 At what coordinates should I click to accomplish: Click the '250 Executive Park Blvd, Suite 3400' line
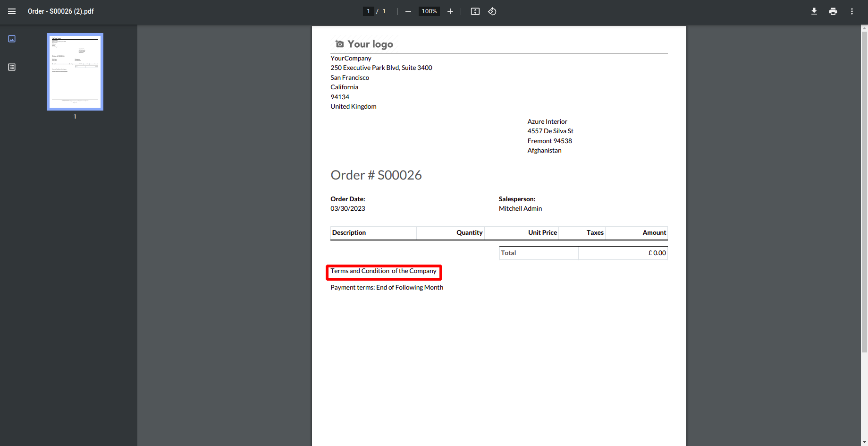(381, 68)
